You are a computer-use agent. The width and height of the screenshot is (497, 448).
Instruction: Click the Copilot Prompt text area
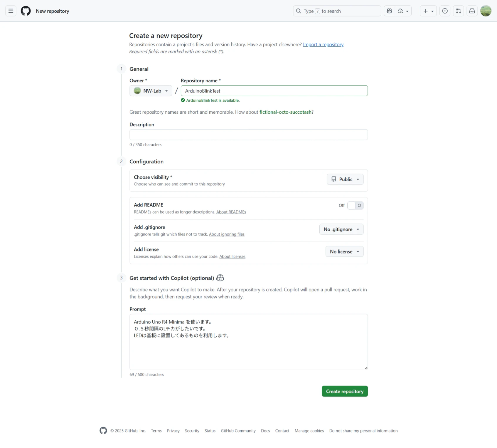point(249,342)
